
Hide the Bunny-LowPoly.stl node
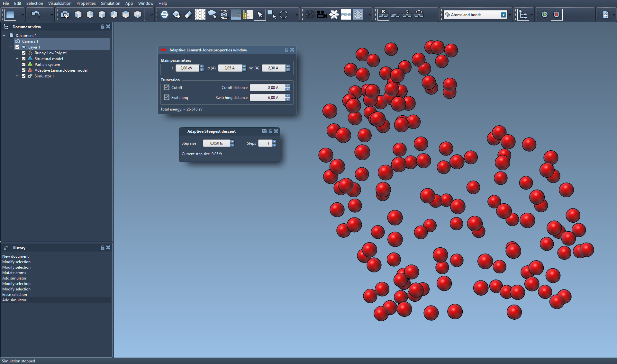(x=23, y=53)
